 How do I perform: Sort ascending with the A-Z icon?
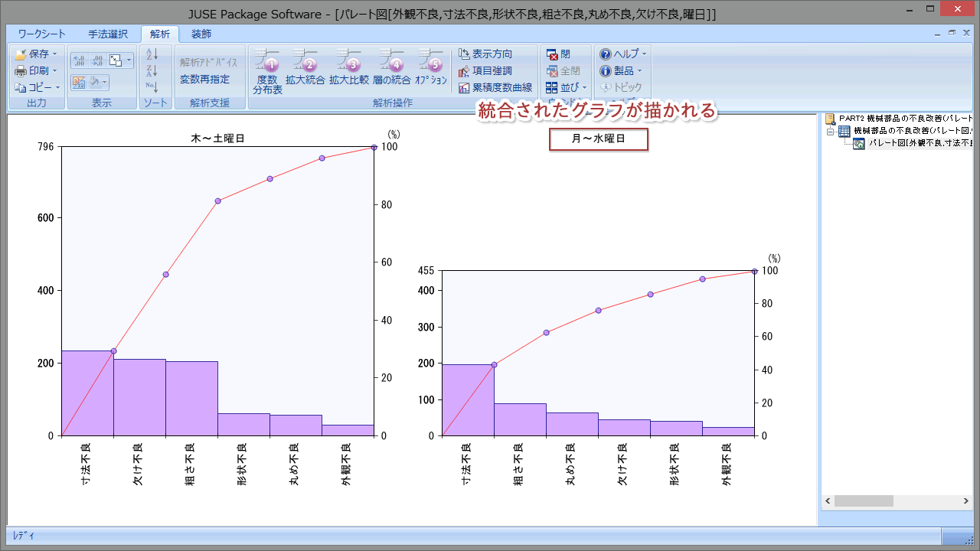tap(152, 54)
